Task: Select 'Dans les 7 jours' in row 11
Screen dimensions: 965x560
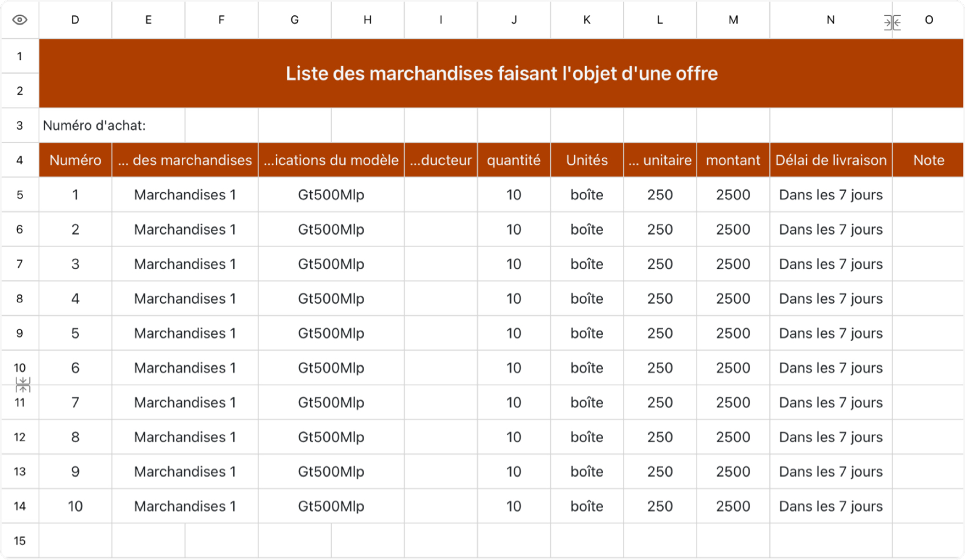Action: tap(831, 402)
